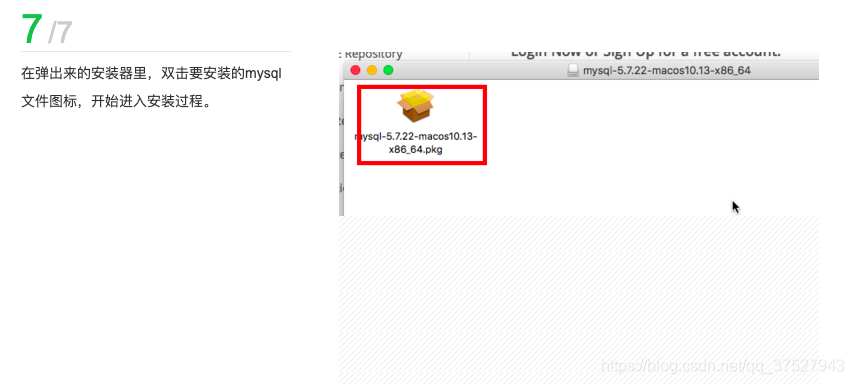Click the mysql-5.7.22-macos10.13-x86_64 window title

click(667, 71)
